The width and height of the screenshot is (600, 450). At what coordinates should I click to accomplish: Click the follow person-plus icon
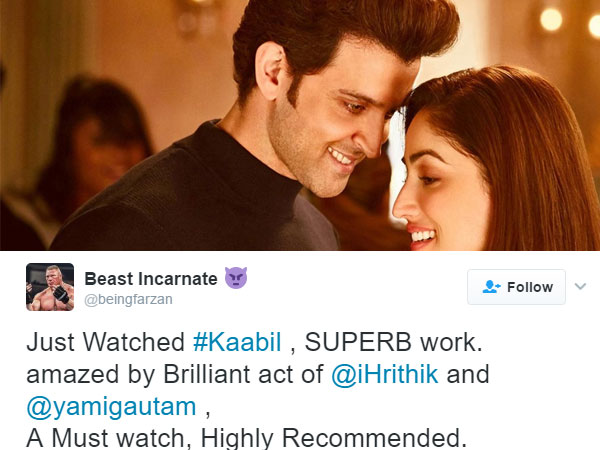(491, 287)
